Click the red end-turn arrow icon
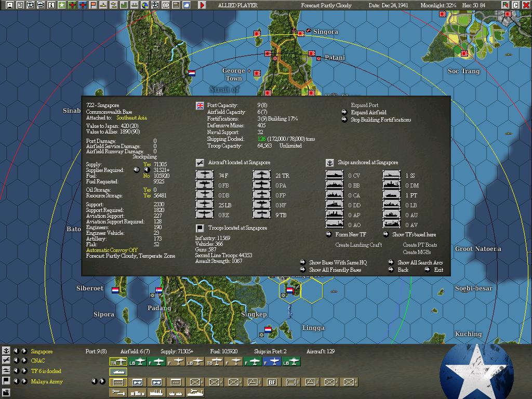532x399 pixels. pyautogui.click(x=202, y=5)
